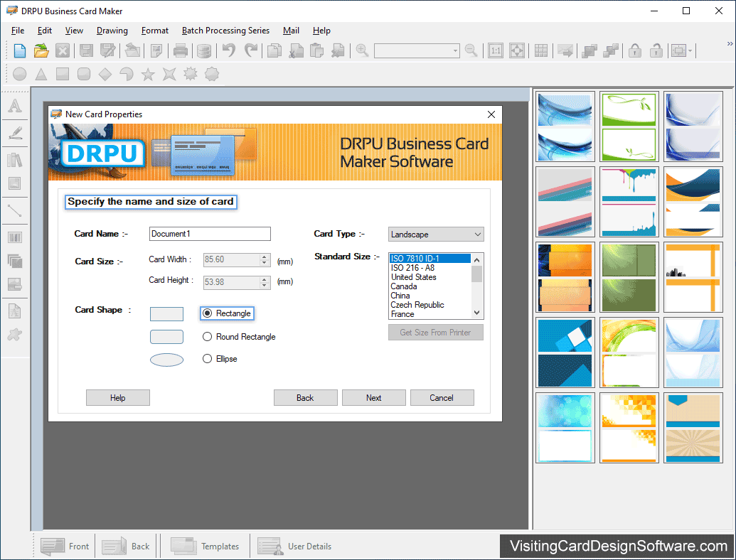The height and width of the screenshot is (560, 736).
Task: Click the fit to window icon
Action: (x=517, y=50)
